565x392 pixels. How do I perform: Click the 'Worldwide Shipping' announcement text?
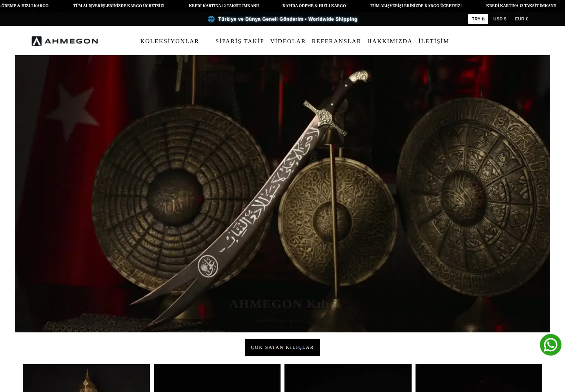(x=333, y=19)
